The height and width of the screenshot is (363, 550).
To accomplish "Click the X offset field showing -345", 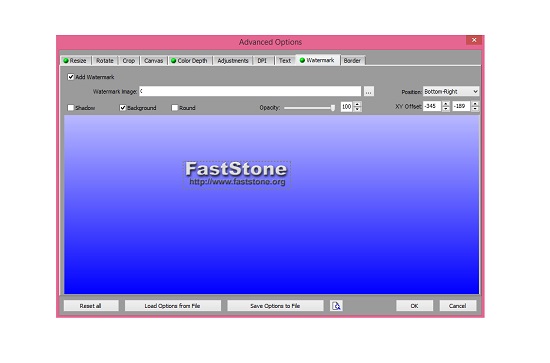I will (x=432, y=106).
